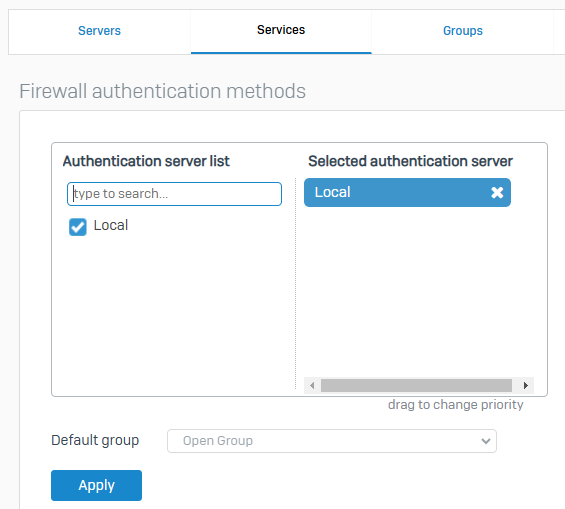Viewport: 565px width, 509px height.
Task: Click the Default group chevron icon
Action: [x=486, y=441]
